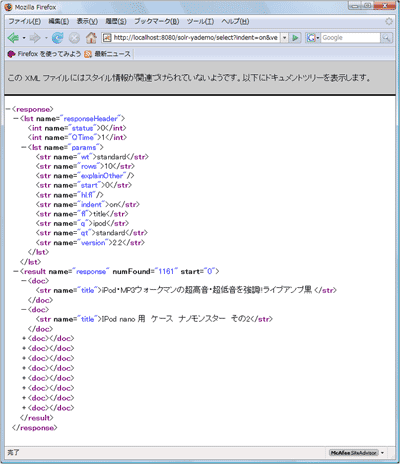Click the McAfee SiteAdvisor status button

coord(354,453)
